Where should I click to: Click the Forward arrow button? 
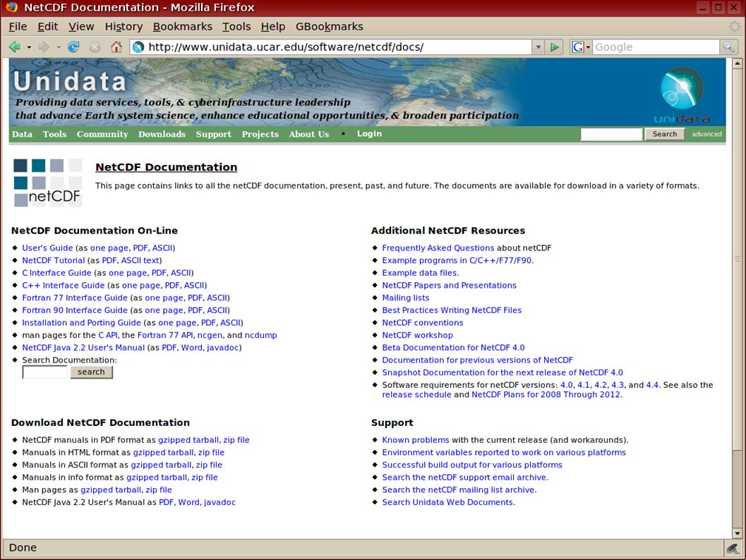pyautogui.click(x=44, y=47)
